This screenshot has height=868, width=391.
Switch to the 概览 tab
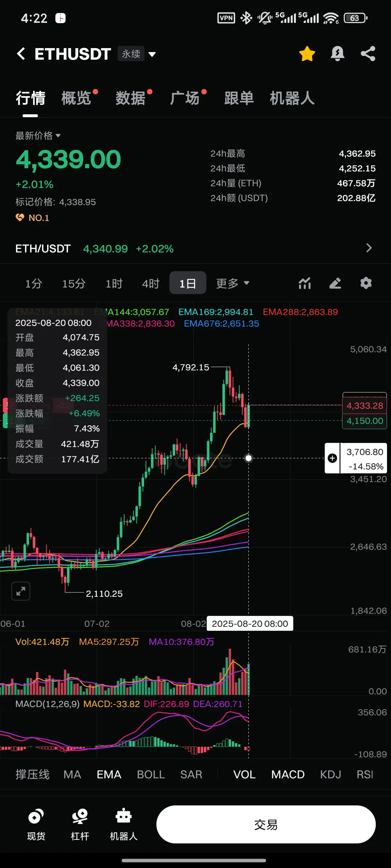pyautogui.click(x=76, y=98)
